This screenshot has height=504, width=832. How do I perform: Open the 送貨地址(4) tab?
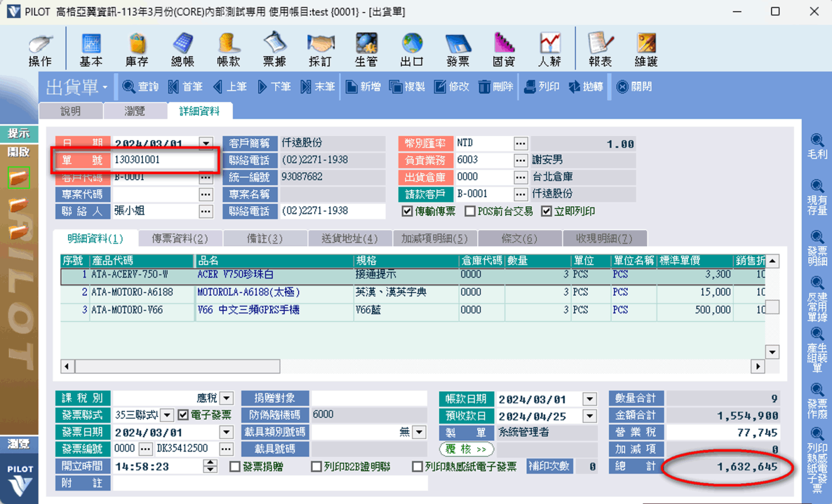pos(349,238)
